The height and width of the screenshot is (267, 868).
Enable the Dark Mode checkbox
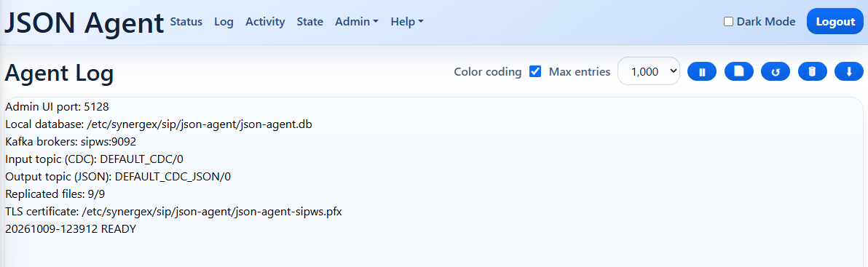(728, 22)
